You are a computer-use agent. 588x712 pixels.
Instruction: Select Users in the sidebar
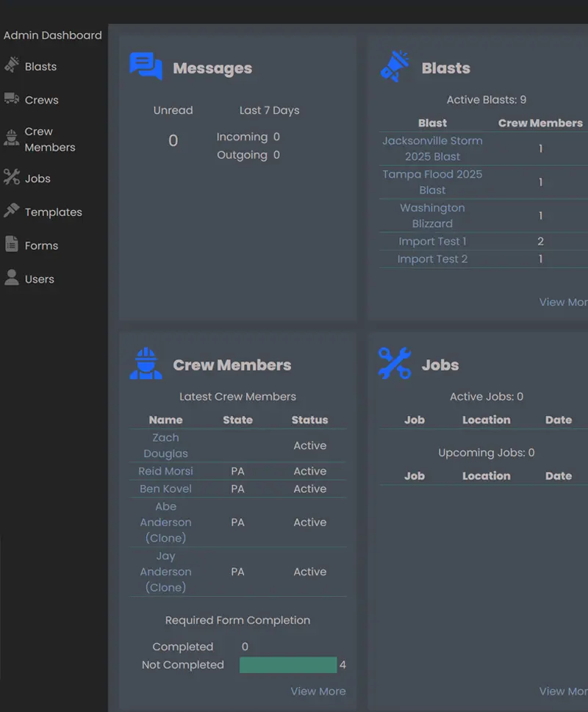pyautogui.click(x=40, y=279)
